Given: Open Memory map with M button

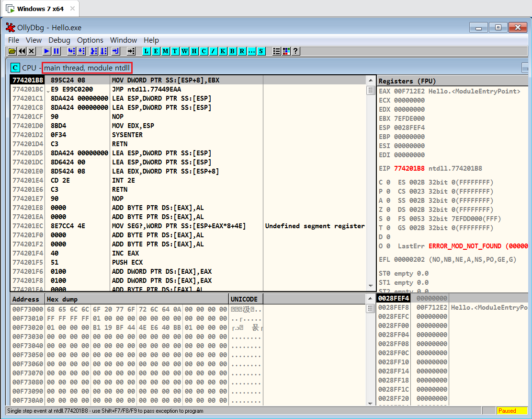Looking at the screenshot, I should click(165, 51).
